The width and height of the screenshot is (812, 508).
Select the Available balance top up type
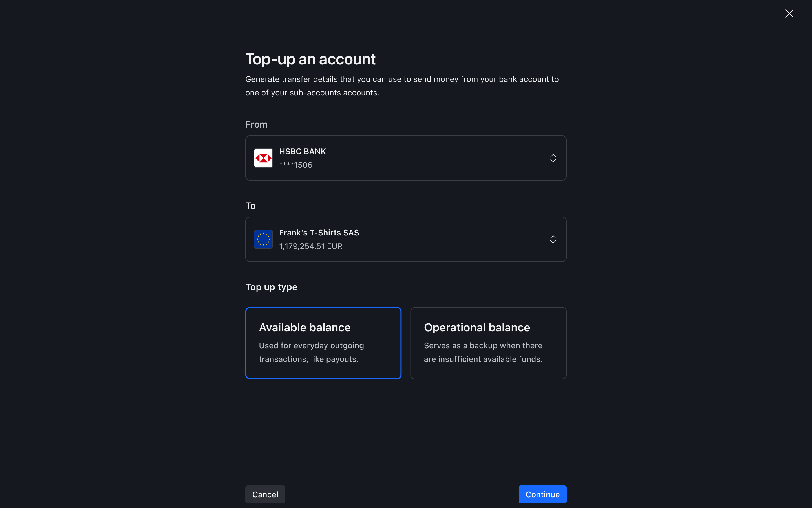(323, 343)
